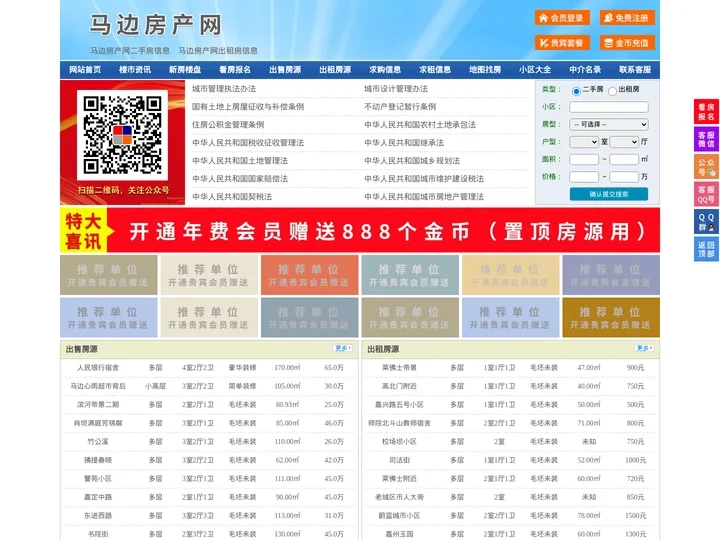Open the 出租房源 nav menu item
This screenshot has width=720, height=540.
(335, 70)
